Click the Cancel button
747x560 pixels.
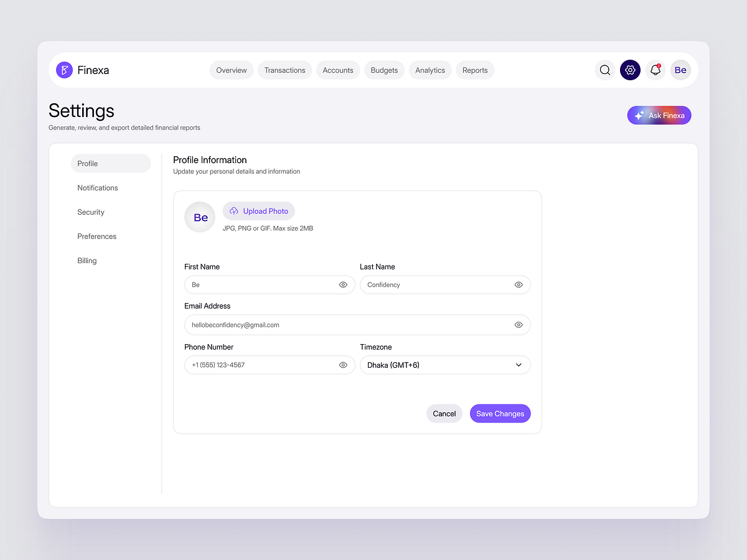click(444, 413)
